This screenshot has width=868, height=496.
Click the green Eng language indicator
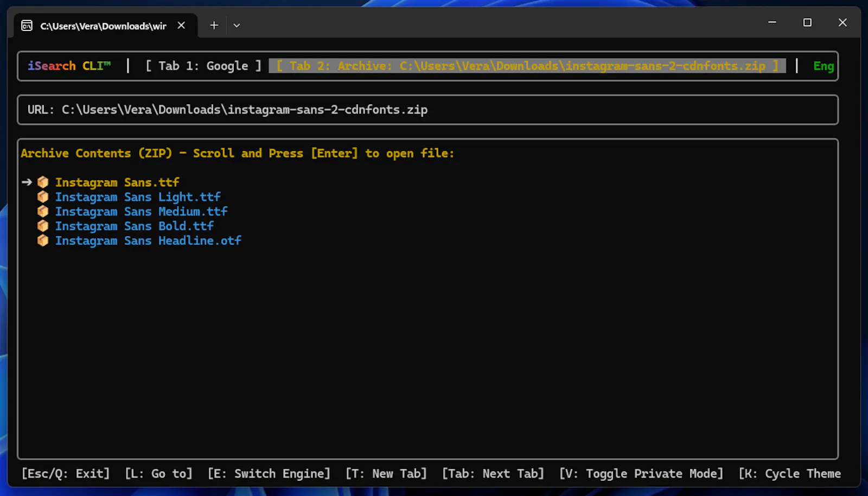tap(824, 66)
